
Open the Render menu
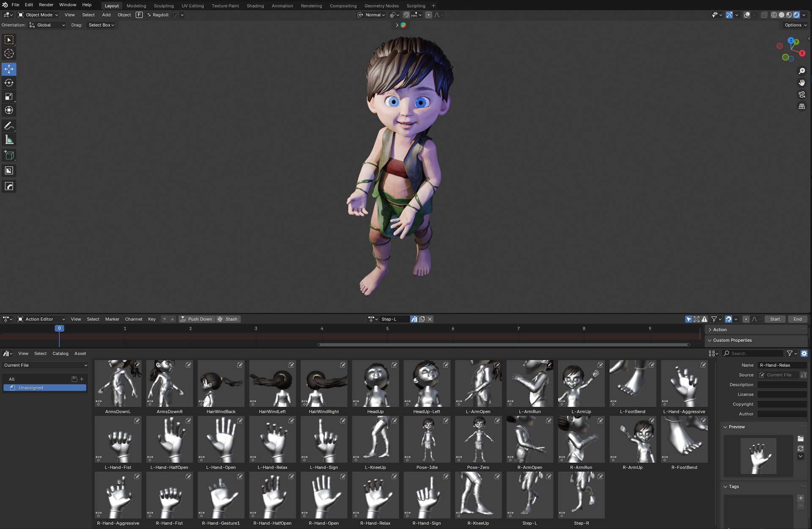pyautogui.click(x=46, y=5)
